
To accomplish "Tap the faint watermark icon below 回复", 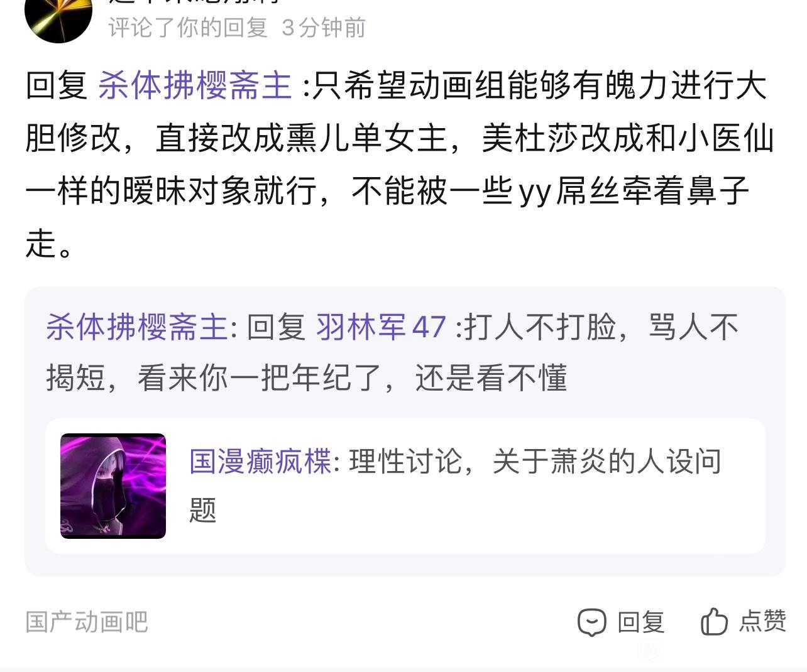I will pos(650,651).
